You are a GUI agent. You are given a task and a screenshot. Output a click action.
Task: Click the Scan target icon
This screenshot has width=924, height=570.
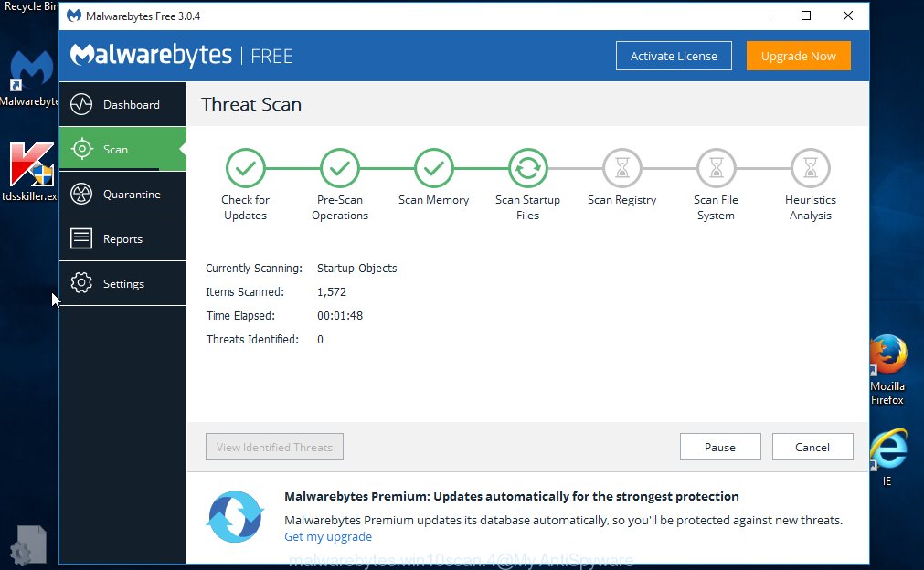tap(81, 149)
